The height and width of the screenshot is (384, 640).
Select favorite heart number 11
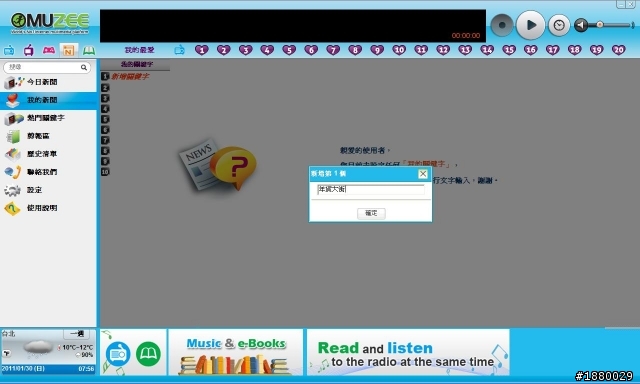click(x=421, y=50)
